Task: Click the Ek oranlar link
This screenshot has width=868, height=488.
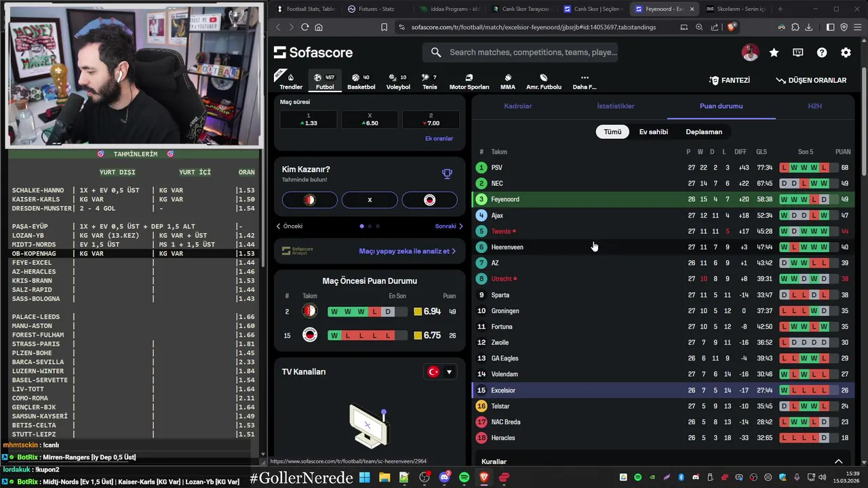Action: point(439,138)
